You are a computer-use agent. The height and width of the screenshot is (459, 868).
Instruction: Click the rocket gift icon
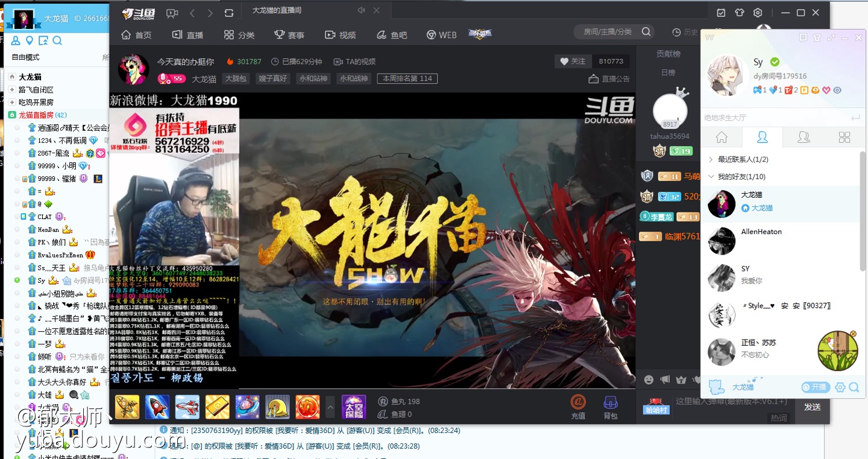coord(157,407)
